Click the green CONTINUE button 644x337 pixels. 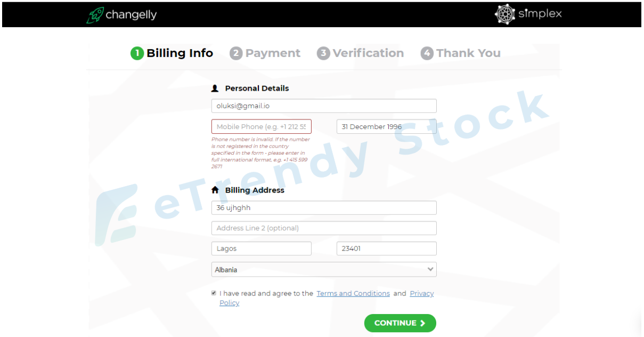point(400,323)
